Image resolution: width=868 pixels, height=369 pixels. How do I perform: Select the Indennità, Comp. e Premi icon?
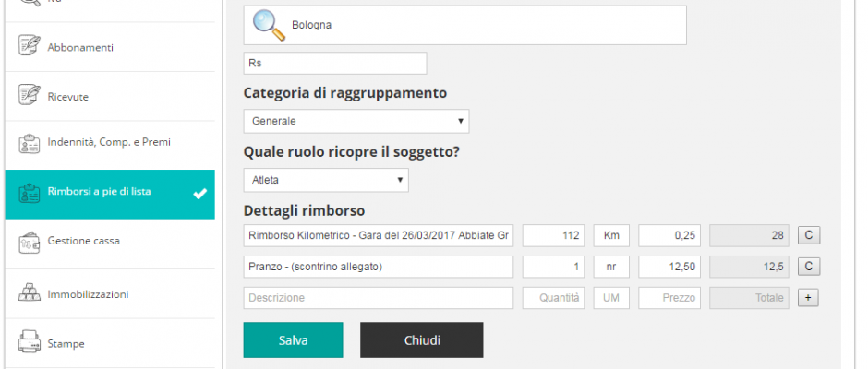pos(30,143)
